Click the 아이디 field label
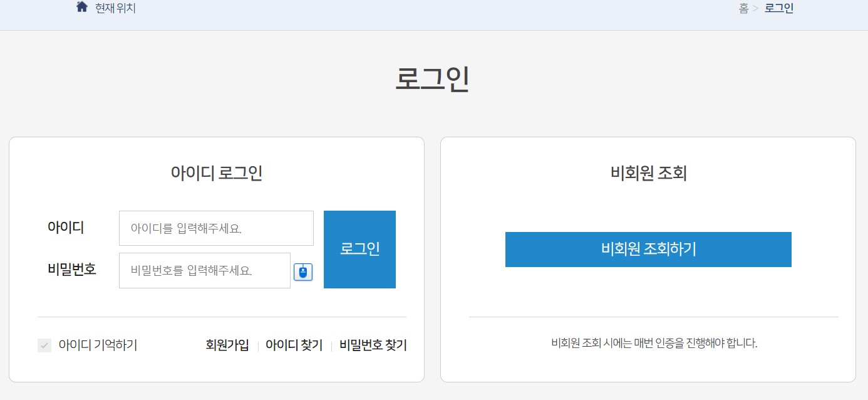The height and width of the screenshot is (400, 868). tap(66, 228)
